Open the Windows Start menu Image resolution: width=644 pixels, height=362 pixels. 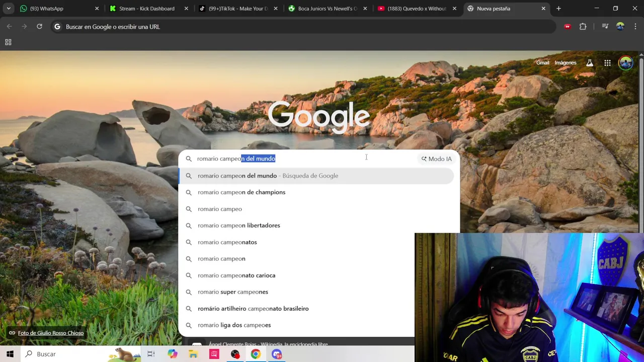tap(10, 354)
